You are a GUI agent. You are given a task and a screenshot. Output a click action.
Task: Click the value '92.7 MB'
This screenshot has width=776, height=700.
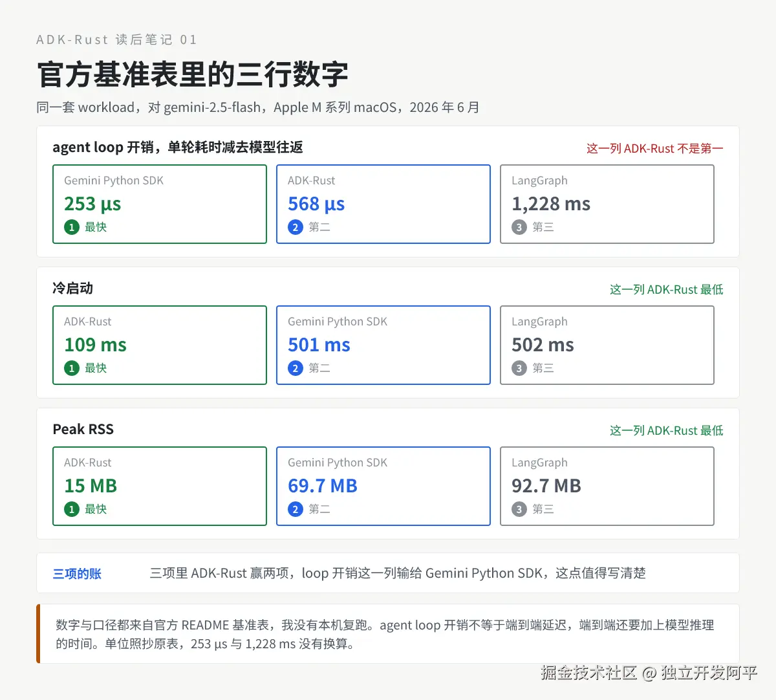point(546,486)
